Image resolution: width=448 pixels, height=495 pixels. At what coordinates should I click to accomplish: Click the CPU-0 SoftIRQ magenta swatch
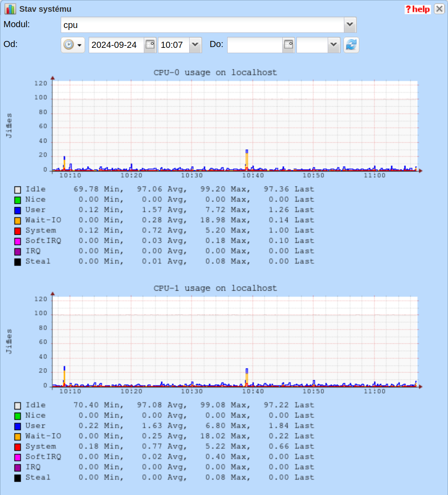point(17,241)
